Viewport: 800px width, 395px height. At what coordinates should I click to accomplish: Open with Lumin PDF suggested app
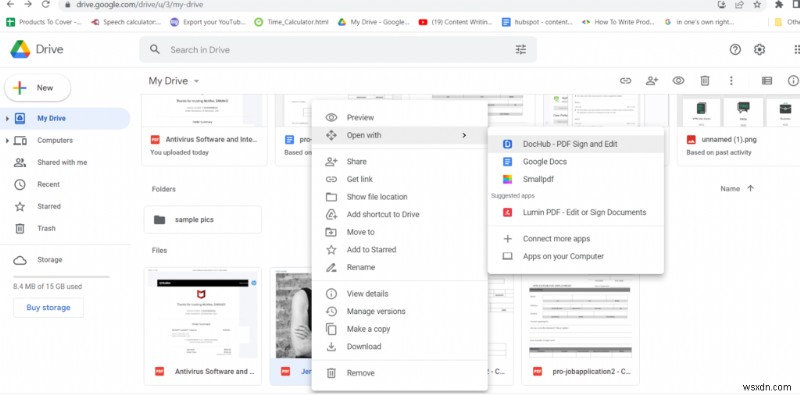click(x=576, y=212)
